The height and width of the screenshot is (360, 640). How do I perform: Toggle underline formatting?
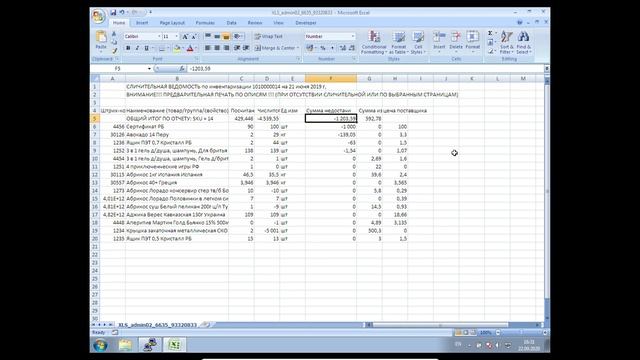(x=146, y=48)
